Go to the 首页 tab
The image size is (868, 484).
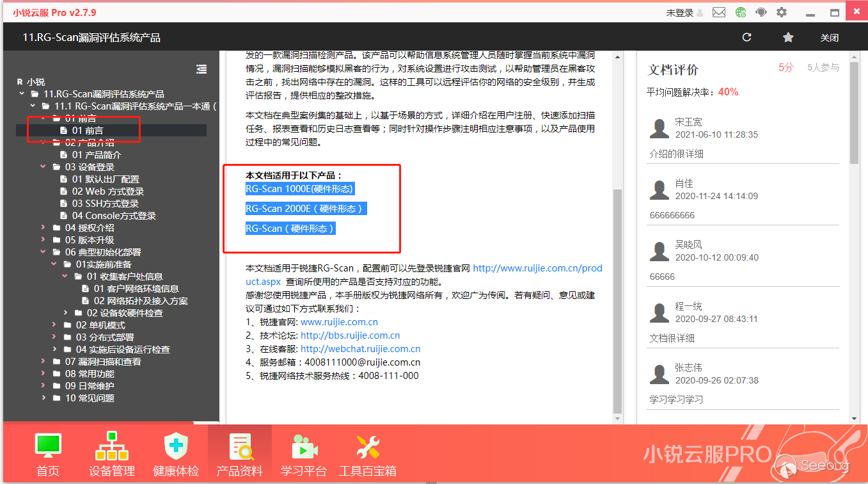point(48,455)
